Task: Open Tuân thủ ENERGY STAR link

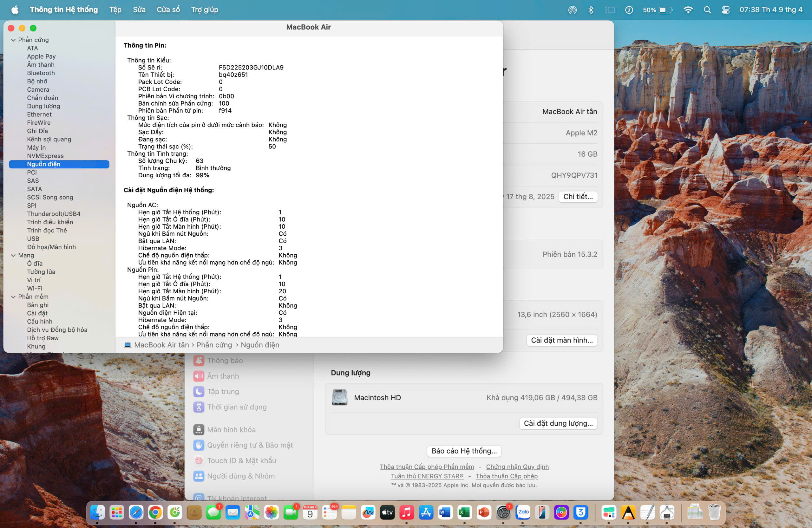Action: point(427,476)
